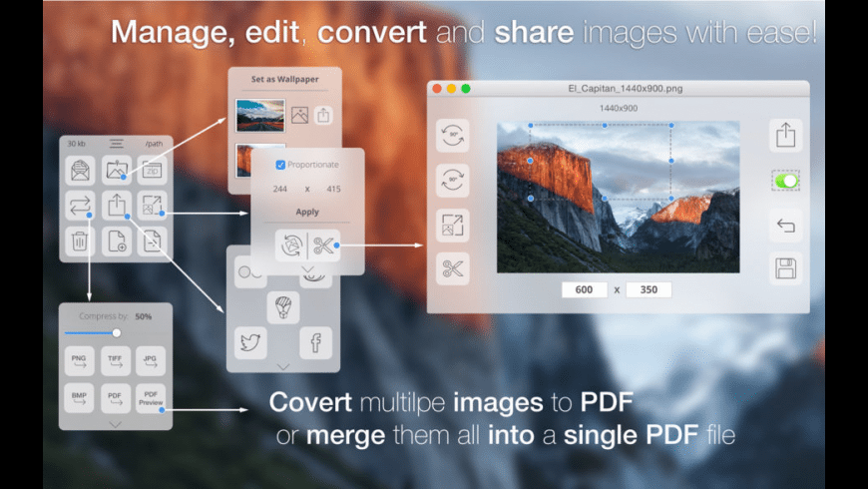Click the 350 crop height field
The image size is (868, 489).
click(x=649, y=289)
